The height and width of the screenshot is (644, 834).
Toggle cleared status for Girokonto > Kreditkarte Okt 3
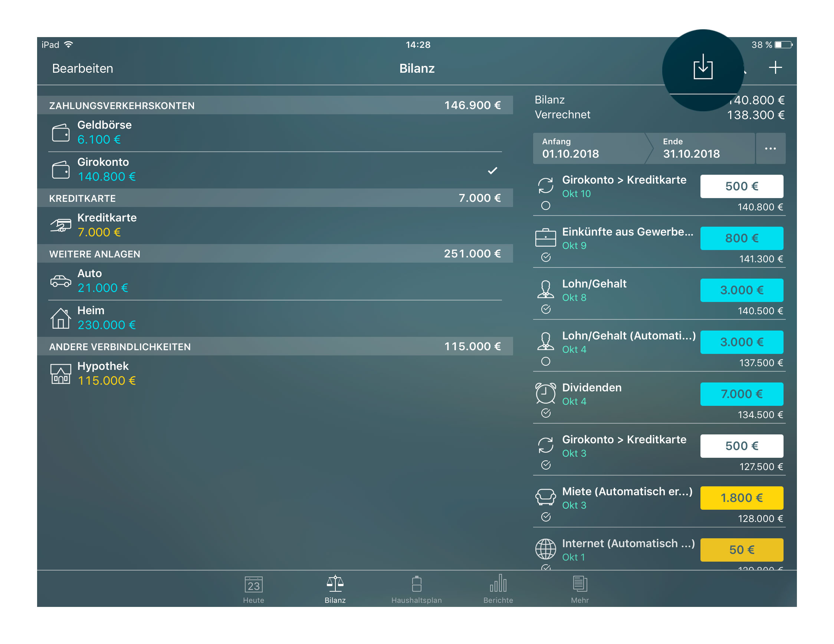[546, 465]
